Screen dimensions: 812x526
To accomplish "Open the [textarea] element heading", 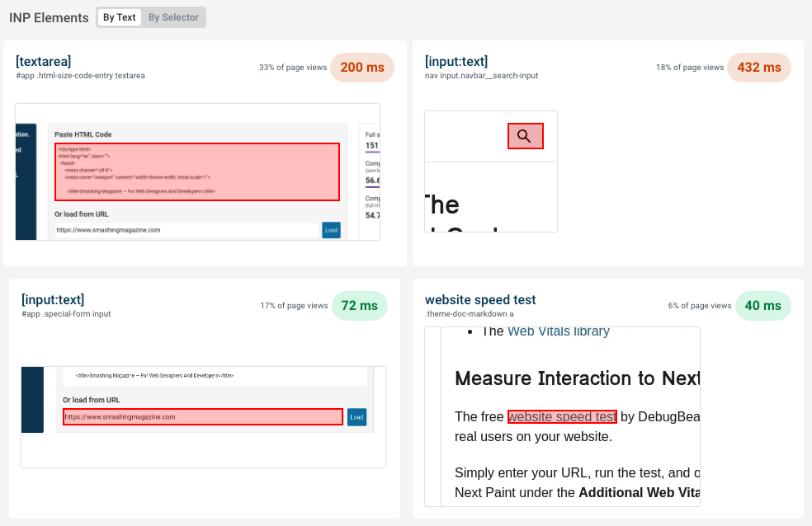I will 44,61.
